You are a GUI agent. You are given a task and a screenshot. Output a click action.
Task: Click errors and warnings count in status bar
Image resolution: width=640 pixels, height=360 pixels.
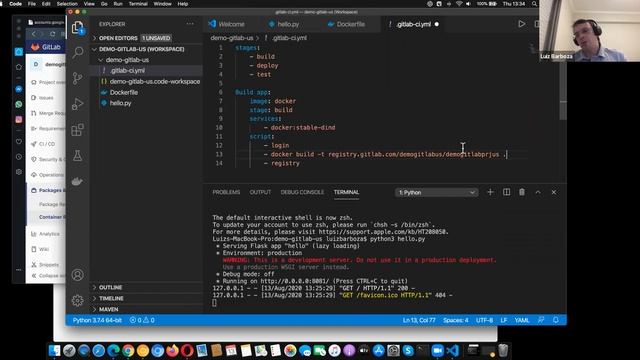tap(142, 320)
